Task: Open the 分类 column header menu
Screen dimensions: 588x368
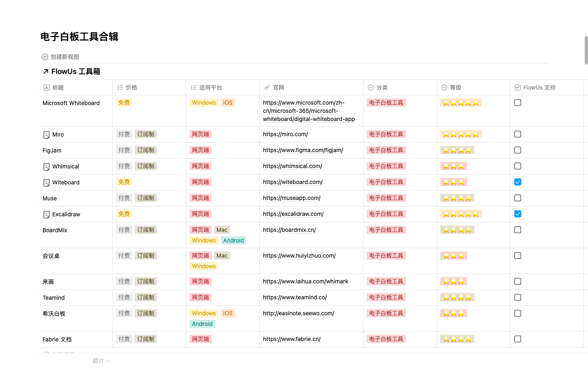Action: 400,88
